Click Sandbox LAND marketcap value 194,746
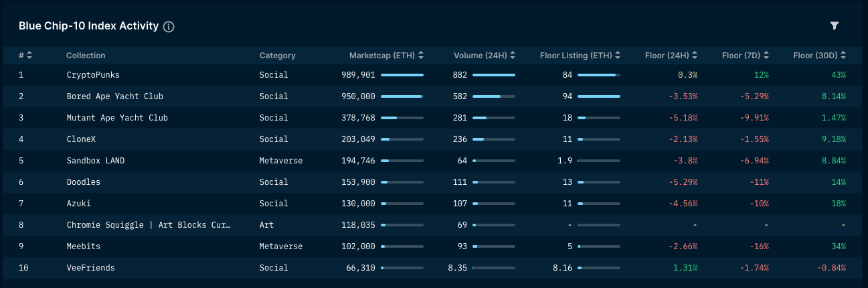This screenshot has width=868, height=288. pyautogui.click(x=358, y=161)
